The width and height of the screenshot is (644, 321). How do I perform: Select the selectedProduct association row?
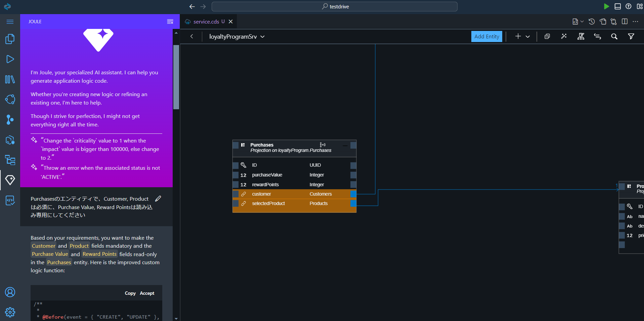click(x=294, y=203)
